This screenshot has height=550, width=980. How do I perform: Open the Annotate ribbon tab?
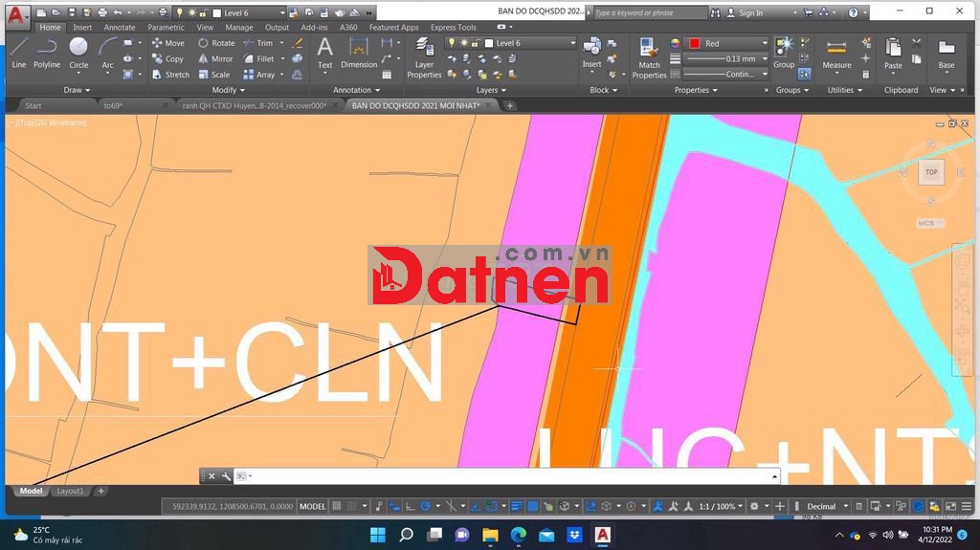[x=120, y=28]
